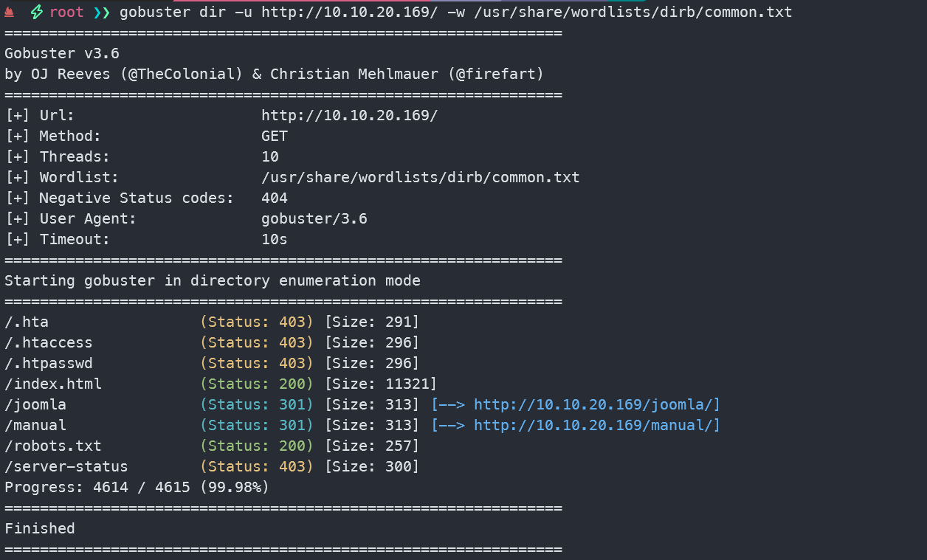
Task: Open the manual redirect URL link
Action: [x=596, y=425]
